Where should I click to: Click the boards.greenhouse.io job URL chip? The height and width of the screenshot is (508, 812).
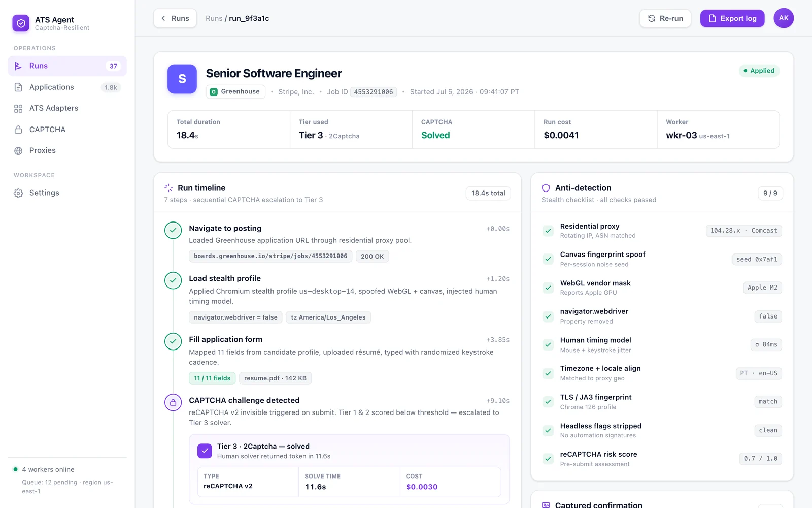point(270,256)
